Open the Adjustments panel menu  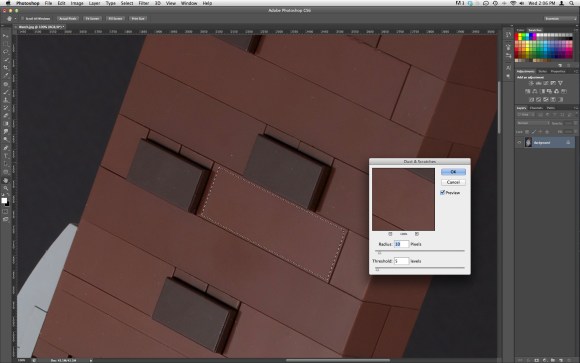(x=576, y=71)
